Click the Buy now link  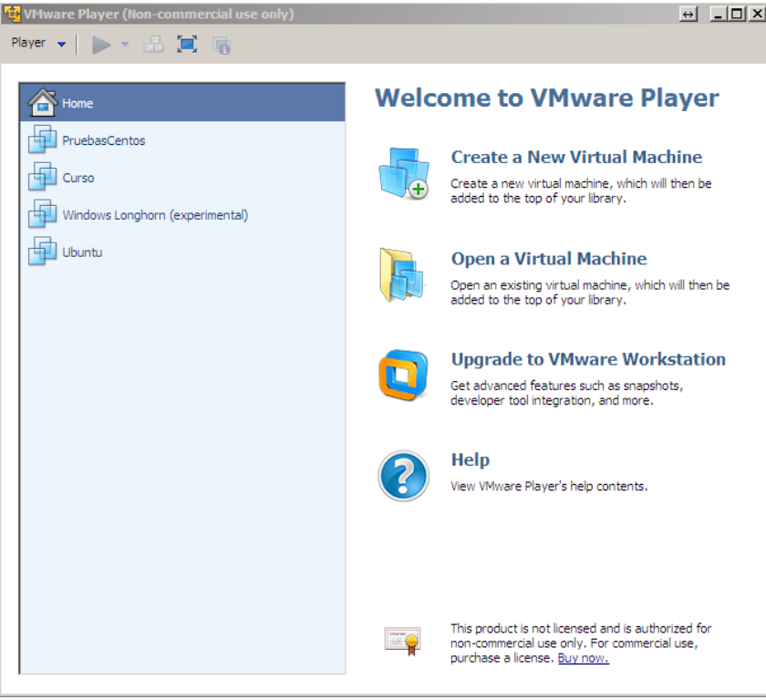point(584,658)
